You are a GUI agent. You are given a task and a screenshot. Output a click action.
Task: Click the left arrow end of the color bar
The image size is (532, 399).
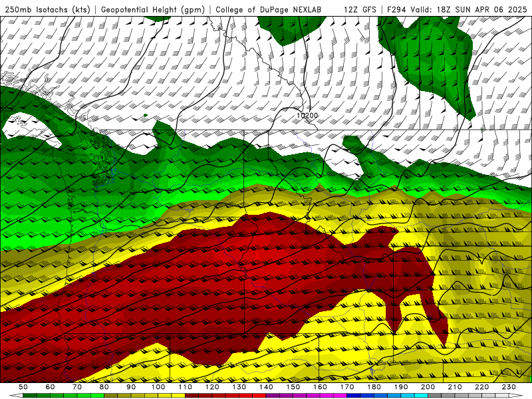[16, 396]
